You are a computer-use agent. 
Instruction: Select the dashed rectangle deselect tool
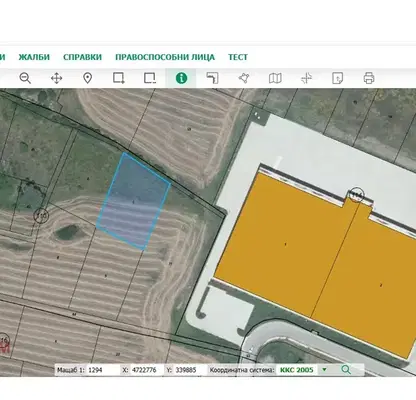(x=150, y=78)
